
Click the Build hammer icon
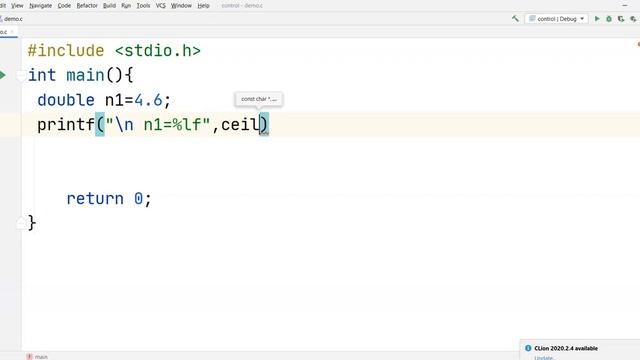pos(515,19)
